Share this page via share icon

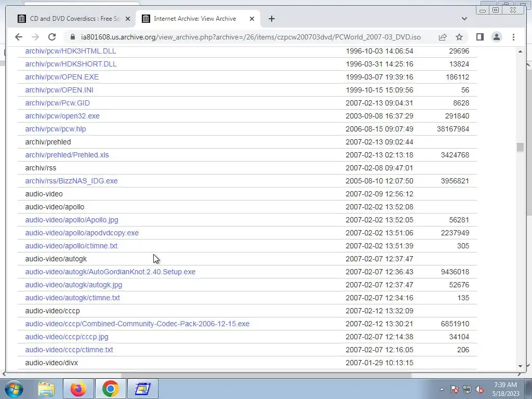pos(443,37)
